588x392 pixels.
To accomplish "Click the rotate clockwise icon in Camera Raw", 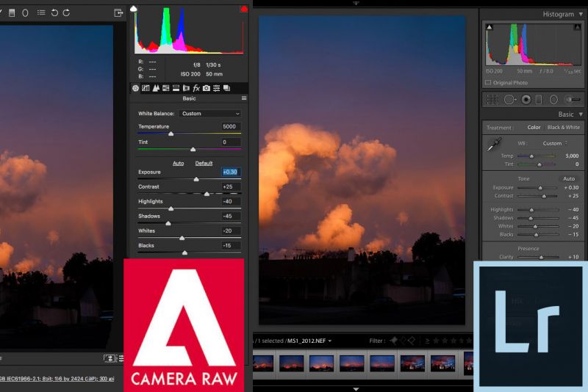I will (x=67, y=12).
